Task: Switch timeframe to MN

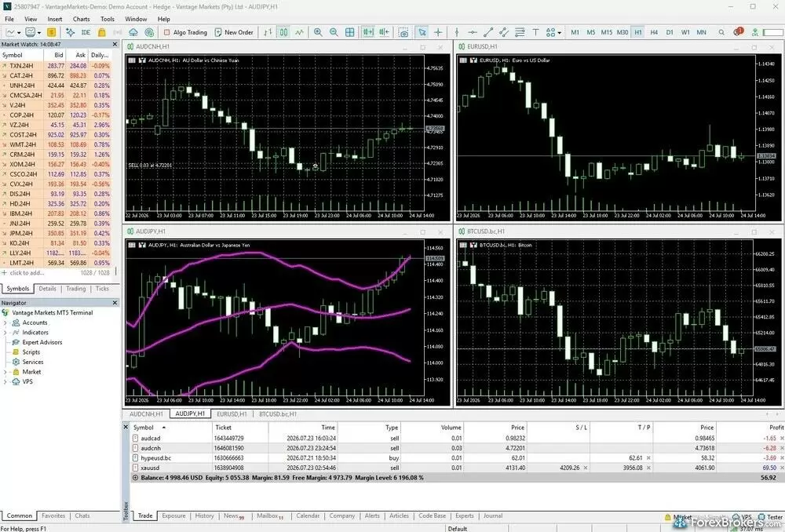Action: point(701,32)
